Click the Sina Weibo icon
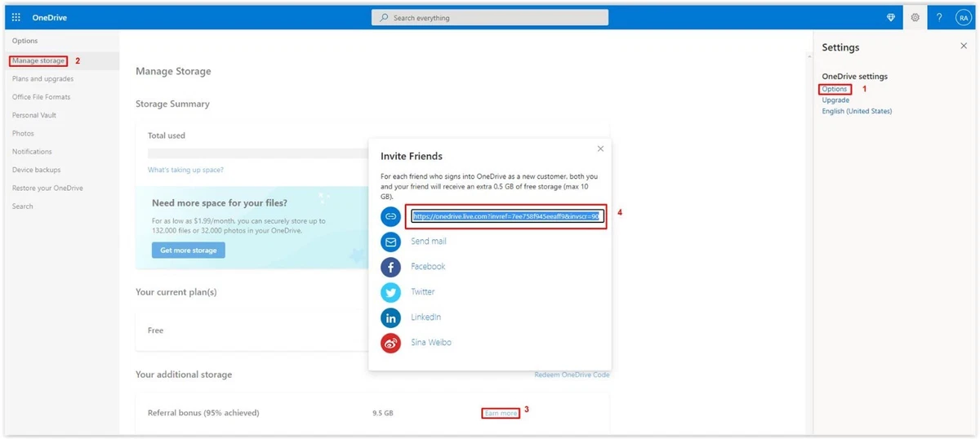 point(391,343)
